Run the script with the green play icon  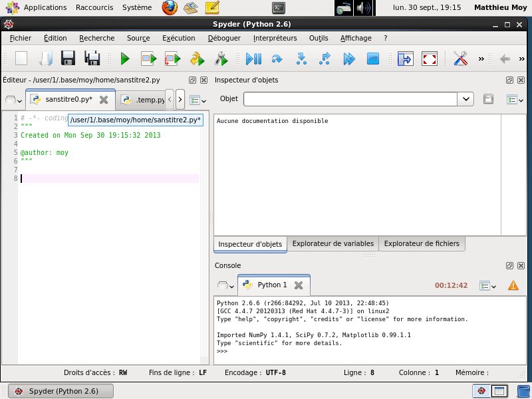coord(125,59)
